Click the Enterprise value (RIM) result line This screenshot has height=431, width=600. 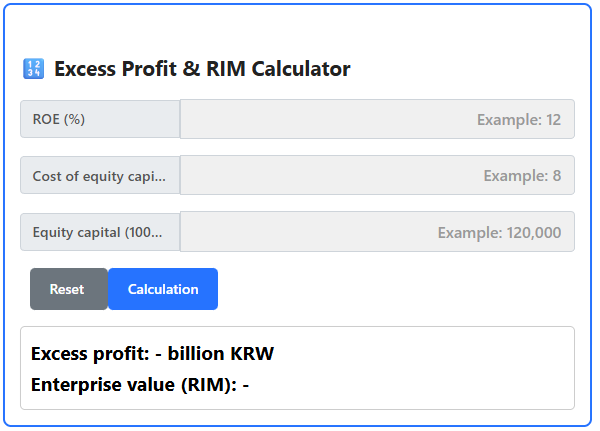pos(139,383)
